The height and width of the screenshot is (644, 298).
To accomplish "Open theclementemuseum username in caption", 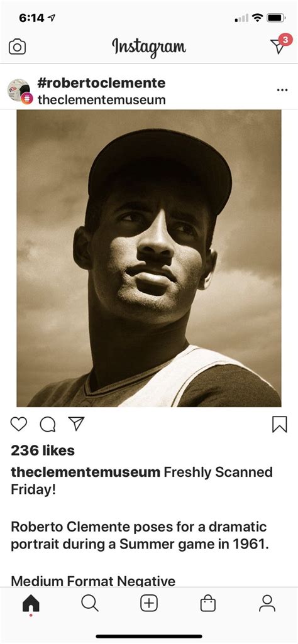I will coord(86,472).
